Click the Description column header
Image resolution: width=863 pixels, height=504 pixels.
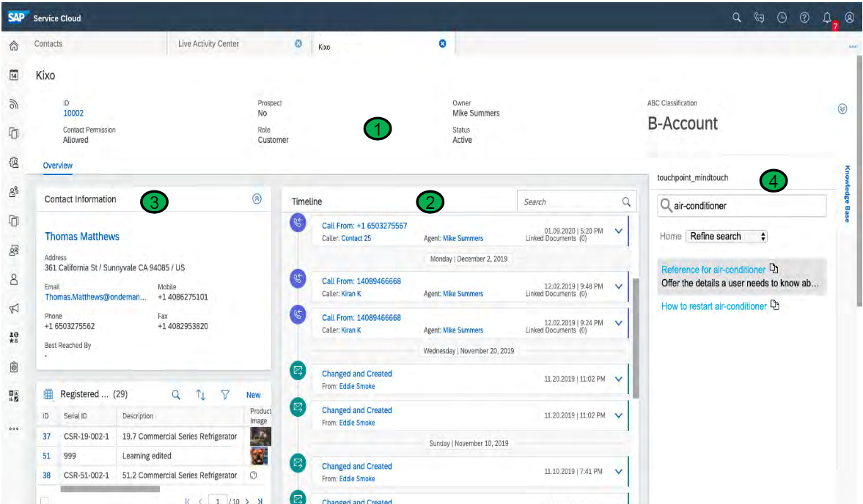pyautogui.click(x=138, y=416)
